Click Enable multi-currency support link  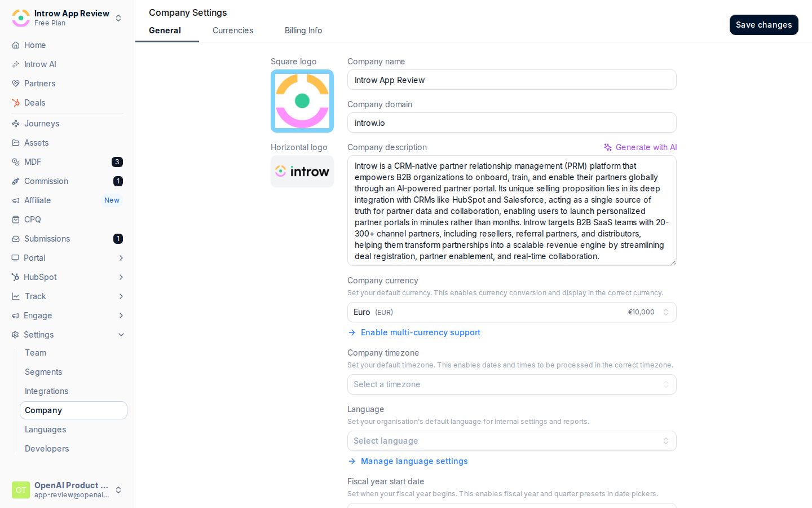[x=421, y=332]
